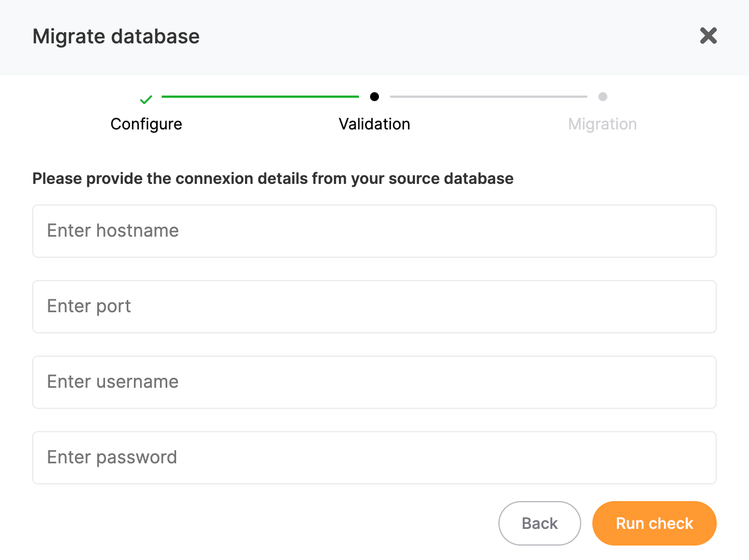Screen dimensions: 749x560
Task: Click the right end of the password field
Action: [x=695, y=458]
